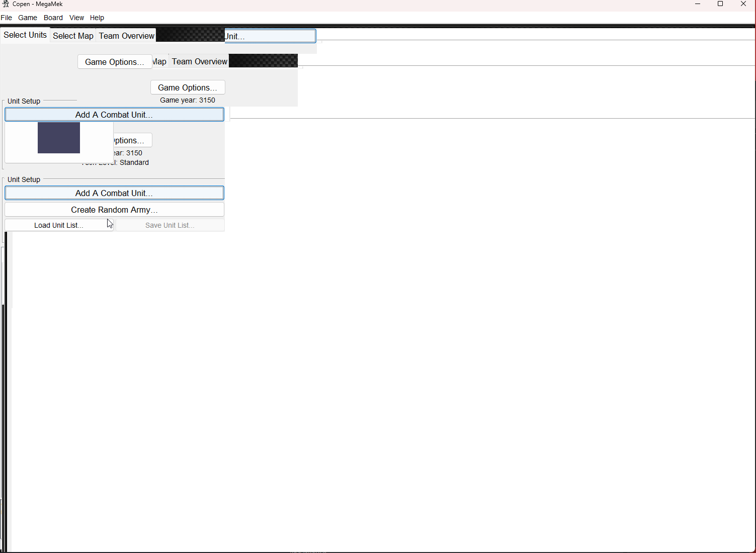756x553 pixels.
Task: Click the Tech Level Standard label
Action: [115, 162]
